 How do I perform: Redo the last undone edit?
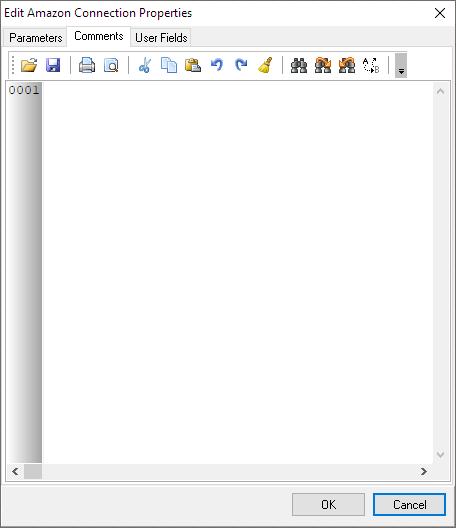(x=241, y=65)
